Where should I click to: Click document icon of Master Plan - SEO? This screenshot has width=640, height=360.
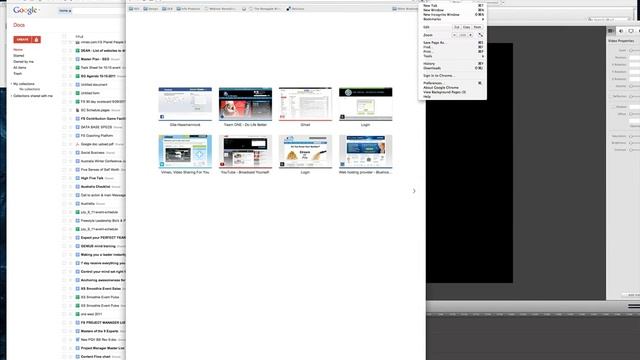click(77, 59)
